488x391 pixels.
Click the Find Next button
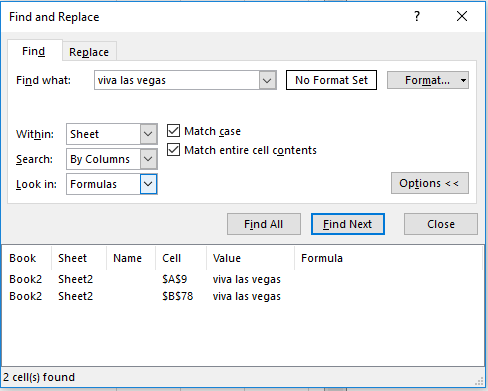(x=348, y=224)
